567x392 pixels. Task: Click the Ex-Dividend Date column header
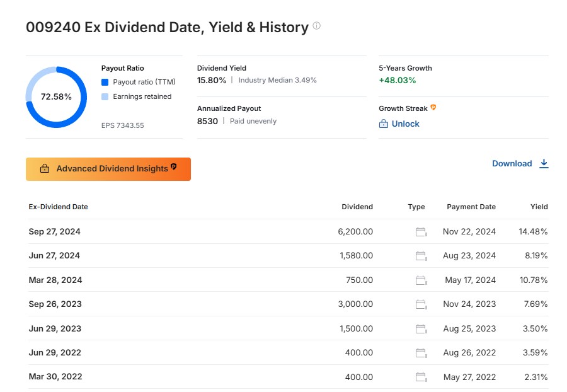click(x=58, y=207)
